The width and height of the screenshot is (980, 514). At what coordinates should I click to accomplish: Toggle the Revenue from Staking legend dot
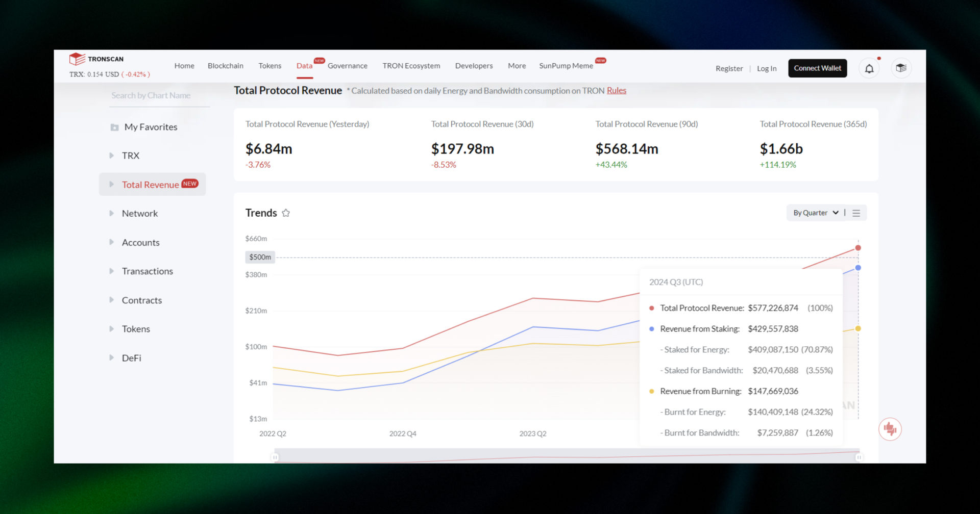651,329
